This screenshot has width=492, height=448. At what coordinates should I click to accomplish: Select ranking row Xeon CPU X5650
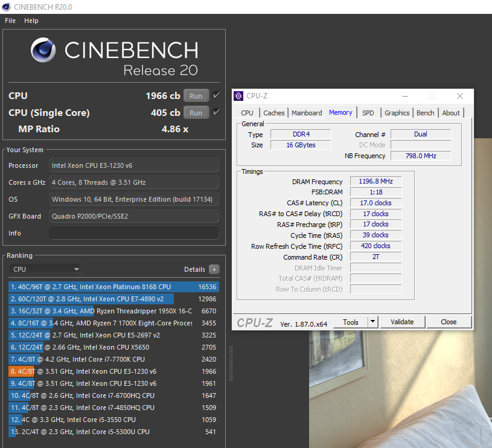(x=113, y=347)
